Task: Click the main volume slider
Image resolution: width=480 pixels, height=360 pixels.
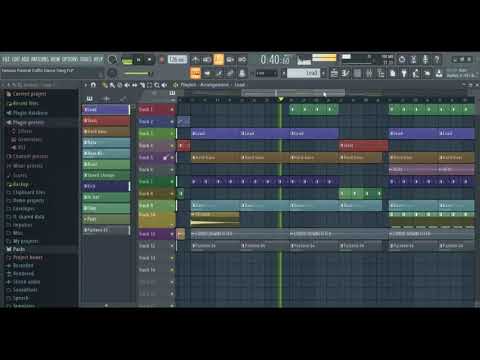Action: (x=138, y=74)
